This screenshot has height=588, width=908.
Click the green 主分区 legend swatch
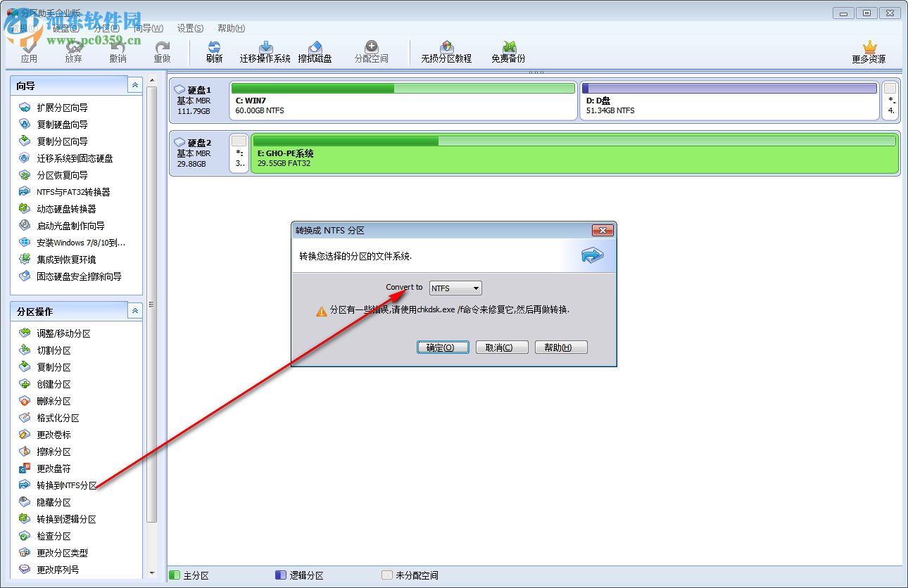174,575
